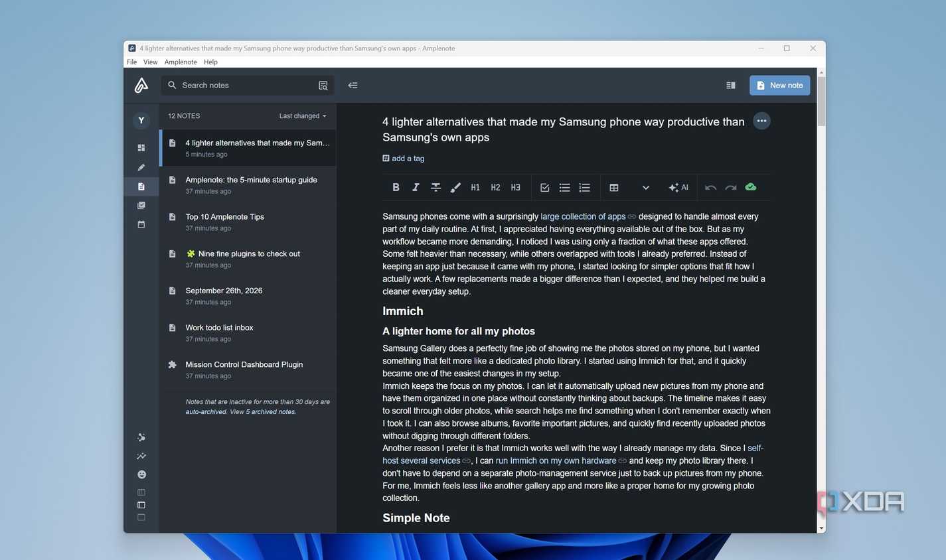Insert a task checkbox
Screen dimensions: 946x560
point(544,187)
